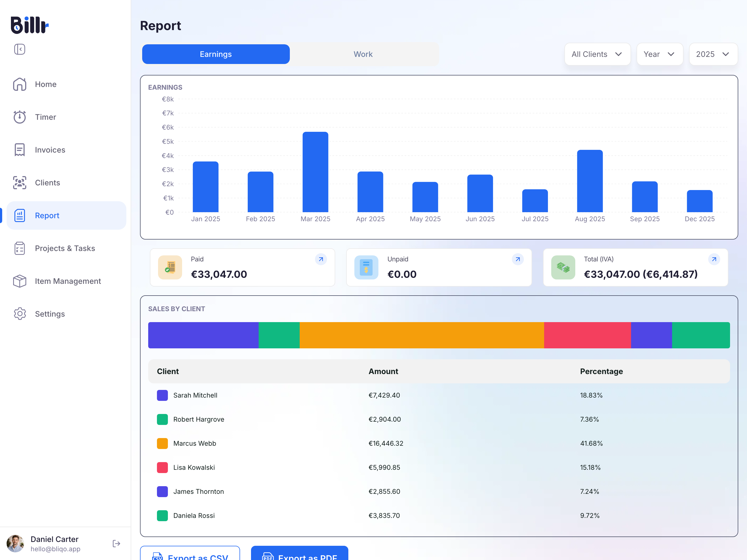Select the Robert Hargrove name
Image resolution: width=747 pixels, height=560 pixels.
point(199,419)
